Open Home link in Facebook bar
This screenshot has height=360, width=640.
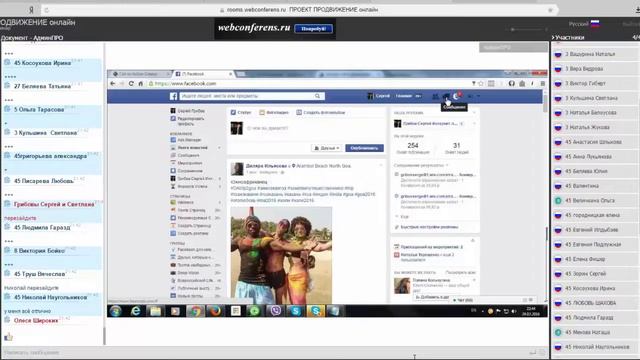pos(404,96)
